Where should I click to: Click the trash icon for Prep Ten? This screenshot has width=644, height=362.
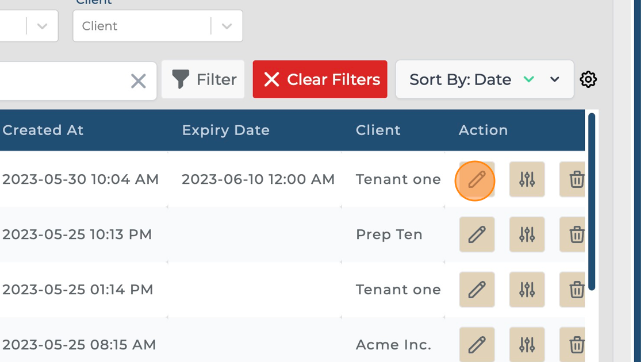[x=575, y=234]
